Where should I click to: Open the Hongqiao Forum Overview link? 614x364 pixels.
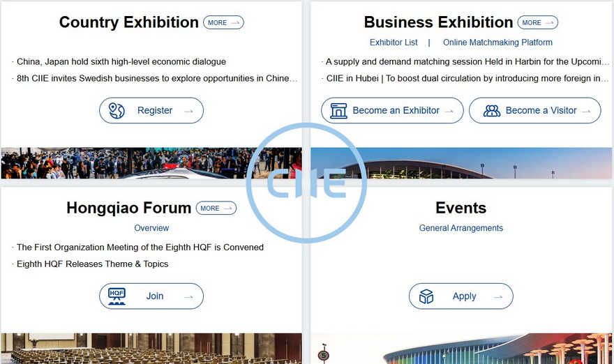click(x=151, y=228)
